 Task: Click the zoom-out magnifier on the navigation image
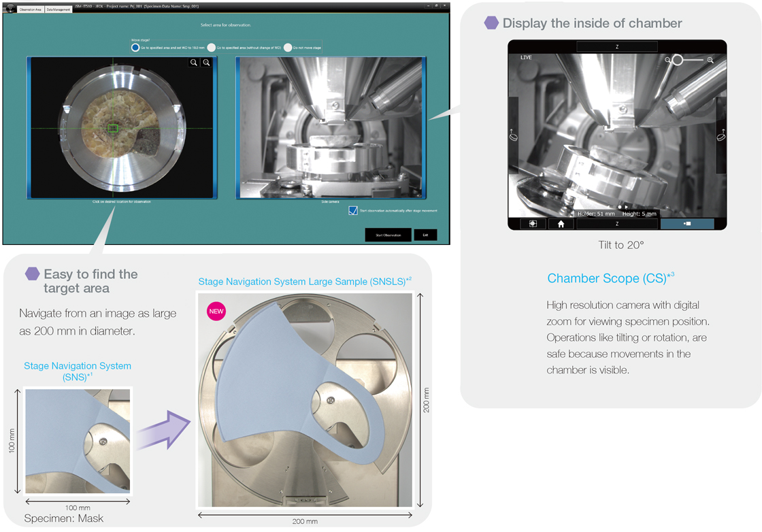click(195, 63)
